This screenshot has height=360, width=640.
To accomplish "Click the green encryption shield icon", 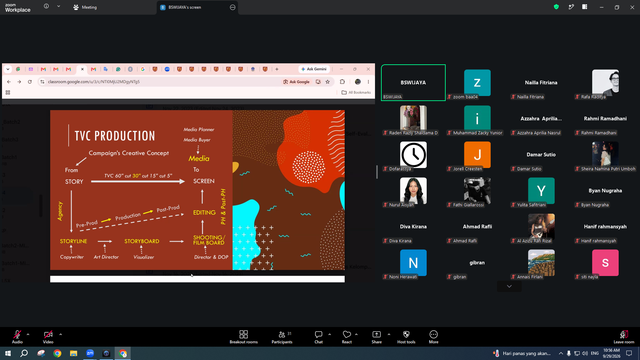I will (556, 7).
